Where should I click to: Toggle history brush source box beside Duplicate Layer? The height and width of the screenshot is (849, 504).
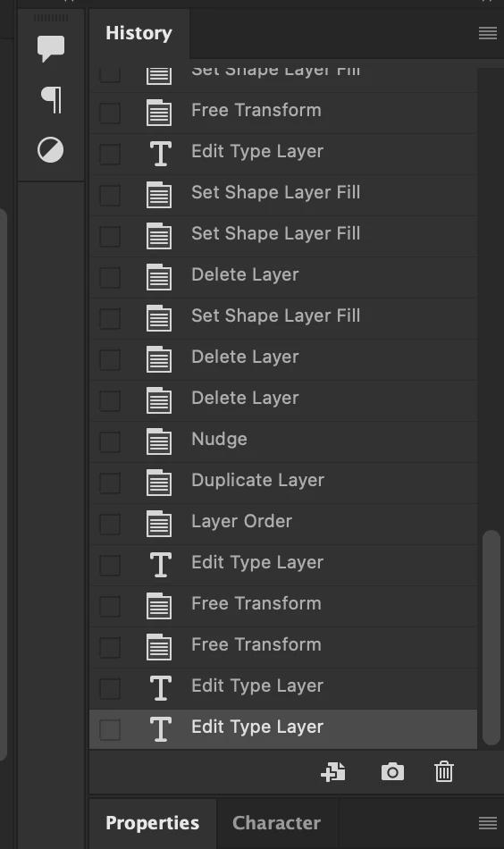(110, 483)
